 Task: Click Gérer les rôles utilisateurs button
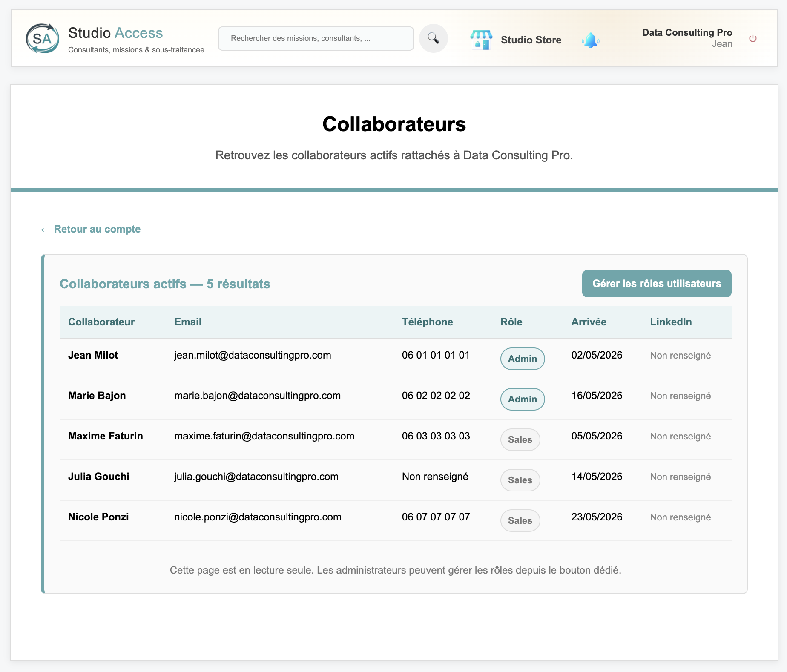coord(657,284)
